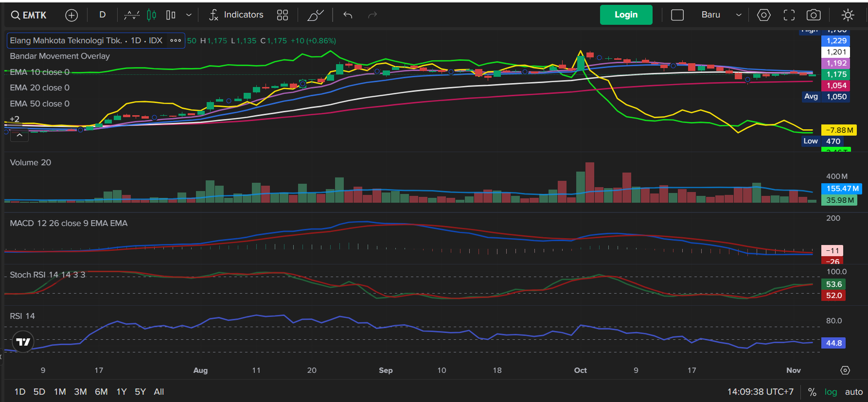Select the candlestick chart style icon
868x402 pixels.
(152, 15)
